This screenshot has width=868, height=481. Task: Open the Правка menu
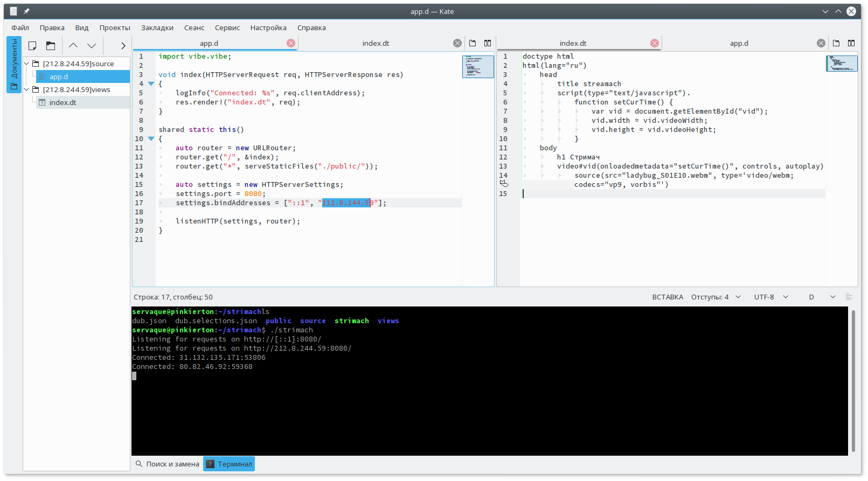point(52,27)
